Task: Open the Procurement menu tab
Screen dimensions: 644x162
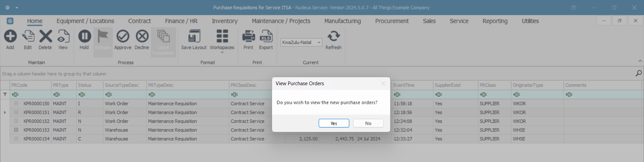Action: point(392,21)
